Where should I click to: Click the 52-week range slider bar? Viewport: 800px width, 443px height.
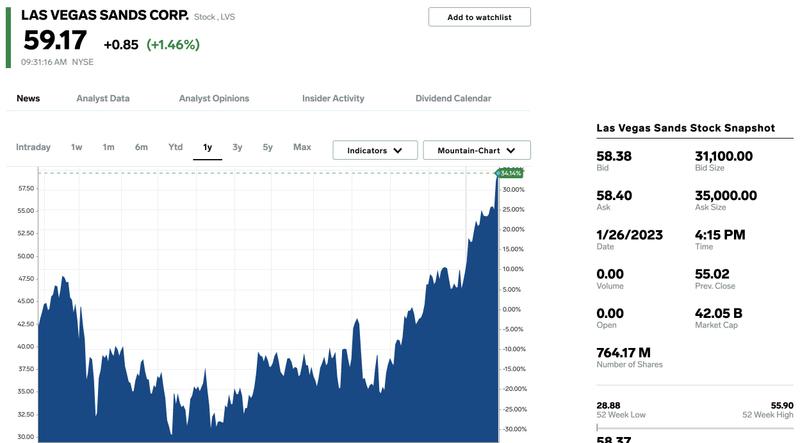pos(695,428)
